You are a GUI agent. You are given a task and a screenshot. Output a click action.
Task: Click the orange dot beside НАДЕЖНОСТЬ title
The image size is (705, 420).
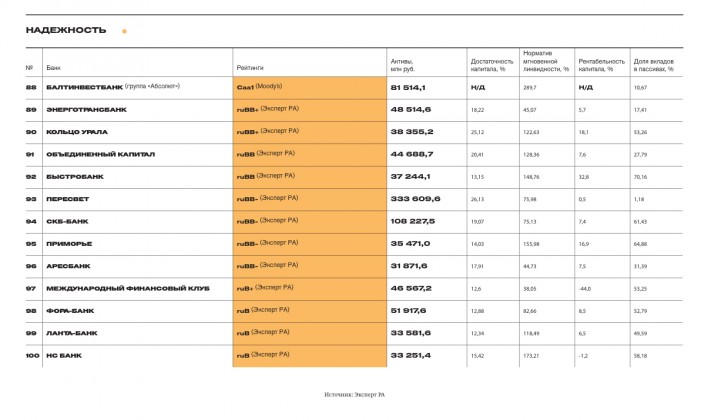(124, 31)
